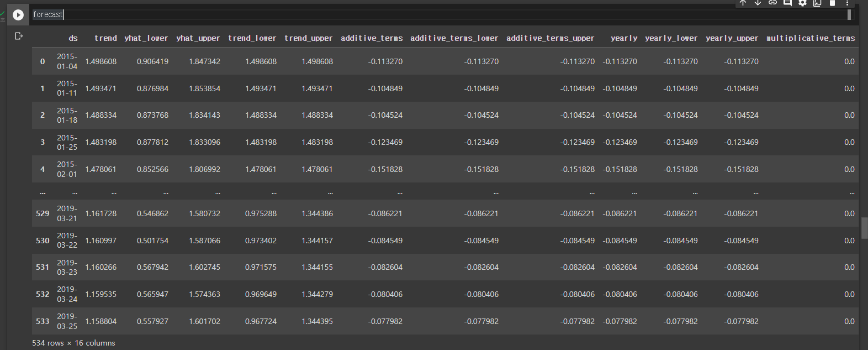Click the 534 rows × 16 columns summary
Image resolution: width=868 pixels, height=350 pixels.
[73, 343]
